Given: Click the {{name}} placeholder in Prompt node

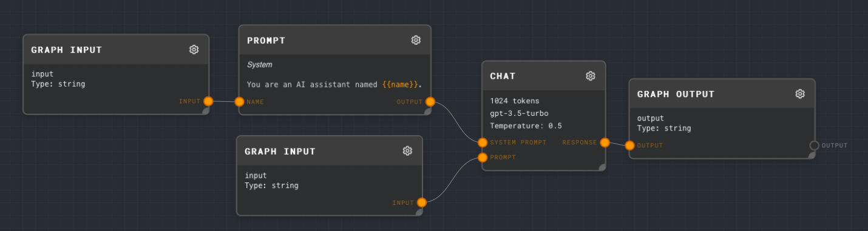Looking at the screenshot, I should (x=400, y=84).
